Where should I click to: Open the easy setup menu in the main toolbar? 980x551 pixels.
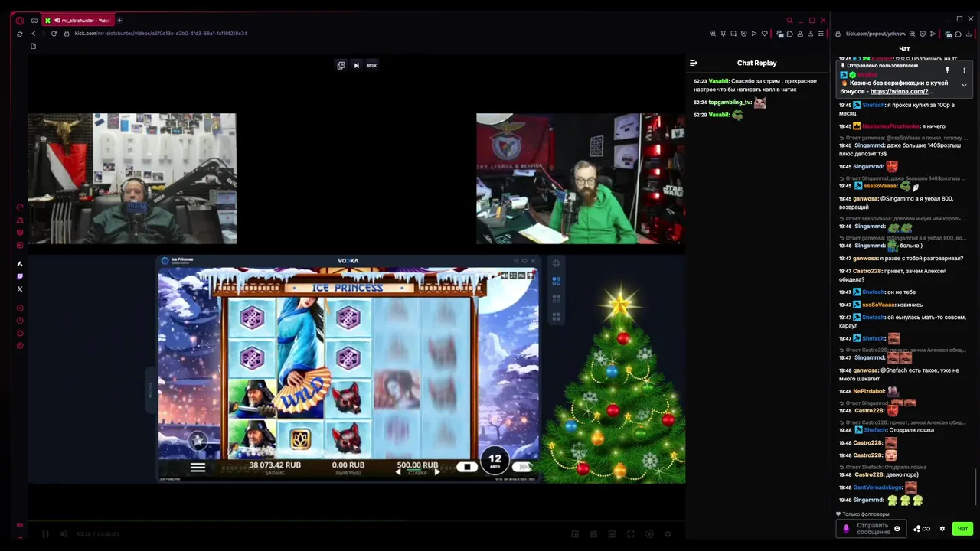tap(821, 34)
